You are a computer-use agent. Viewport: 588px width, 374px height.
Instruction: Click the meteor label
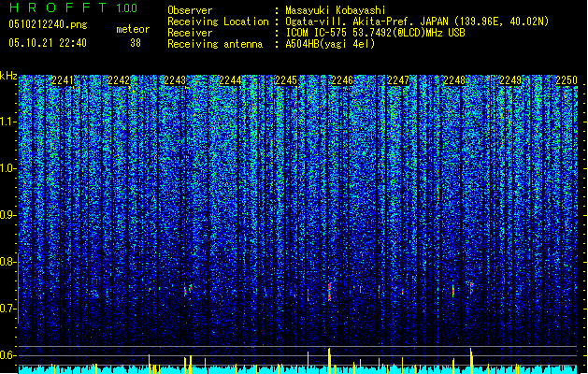click(x=133, y=29)
